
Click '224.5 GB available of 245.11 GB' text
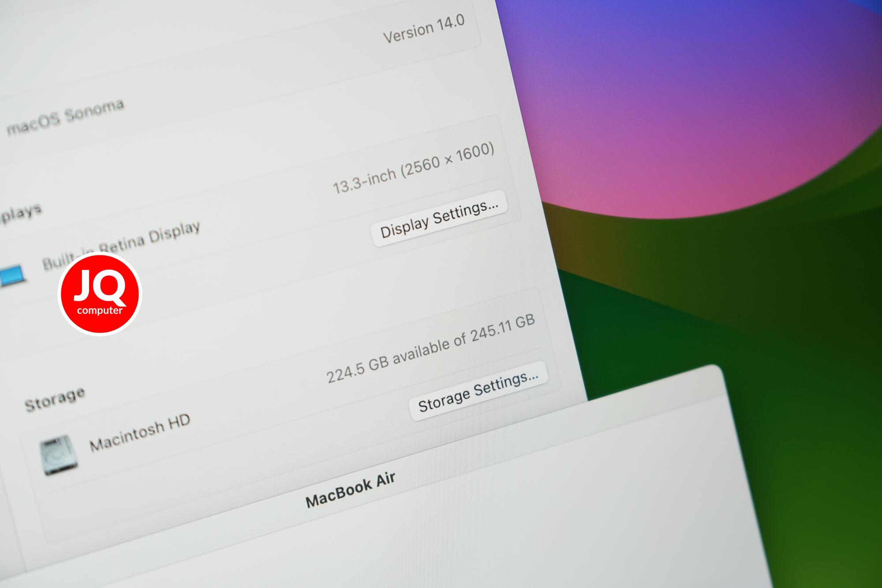click(430, 348)
